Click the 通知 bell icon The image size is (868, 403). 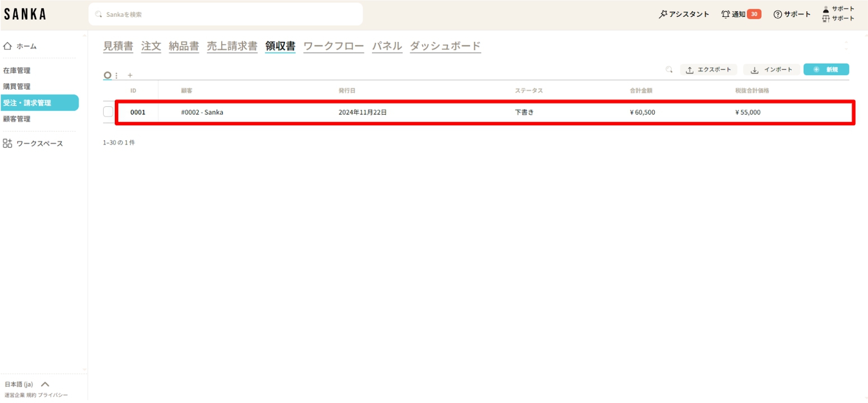point(726,14)
